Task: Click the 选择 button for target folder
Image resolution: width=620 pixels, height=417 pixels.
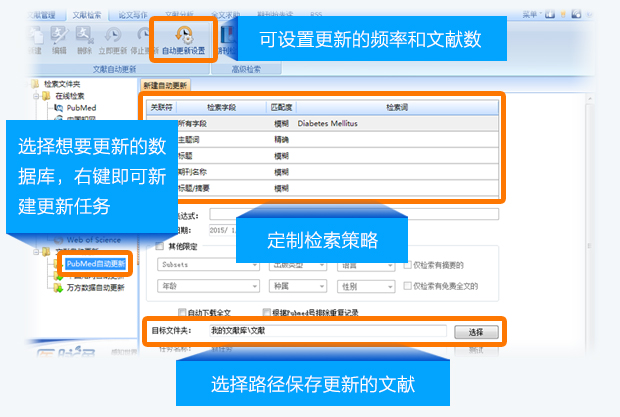Action: pos(476,332)
